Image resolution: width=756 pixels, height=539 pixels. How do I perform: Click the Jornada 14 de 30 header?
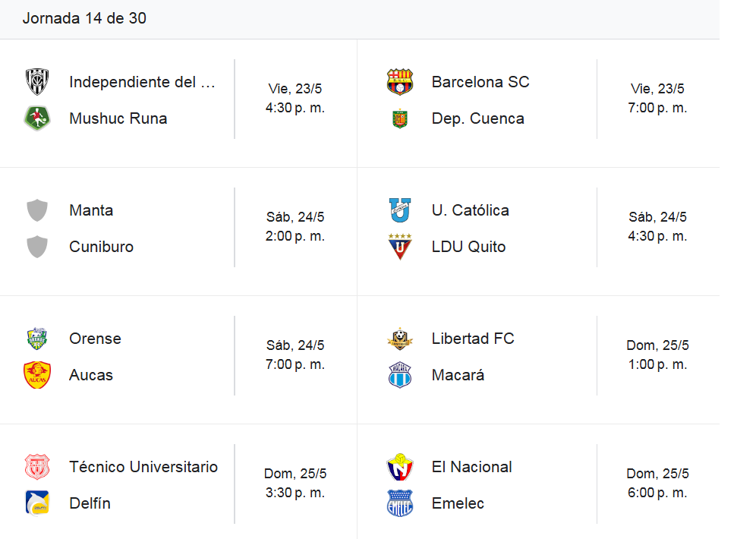[x=84, y=18]
